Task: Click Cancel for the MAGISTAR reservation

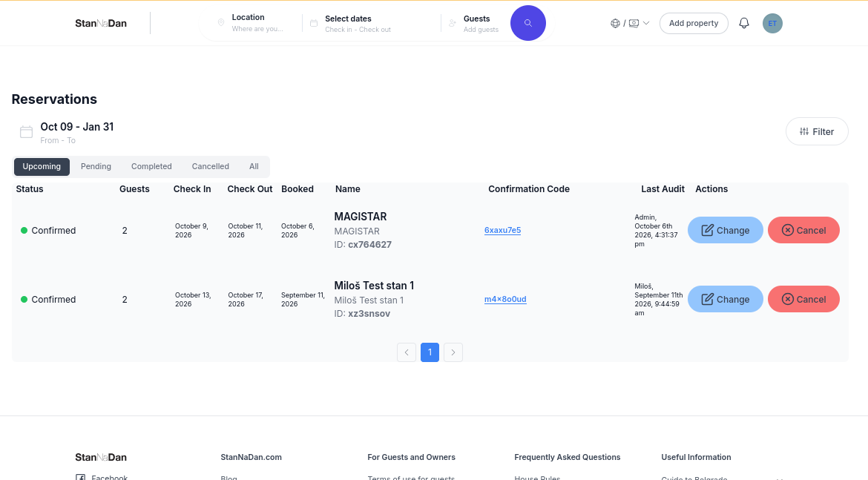Action: pyautogui.click(x=803, y=230)
